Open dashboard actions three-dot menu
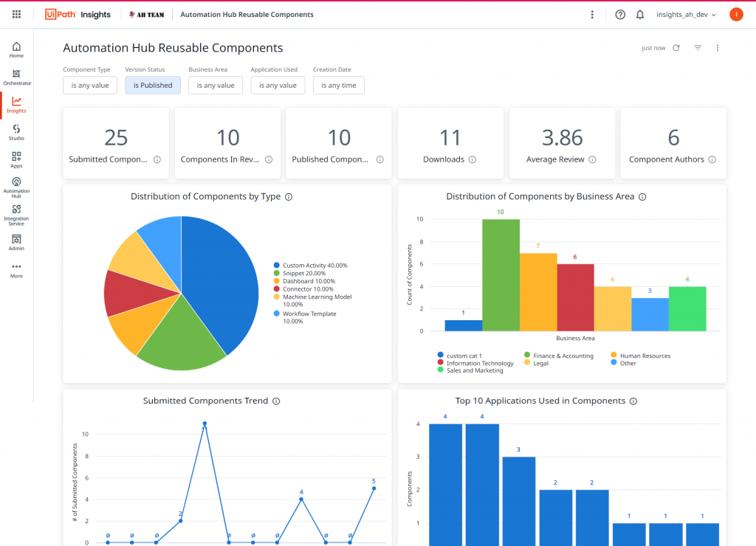Screen dimensions: 756x546 tap(718, 48)
